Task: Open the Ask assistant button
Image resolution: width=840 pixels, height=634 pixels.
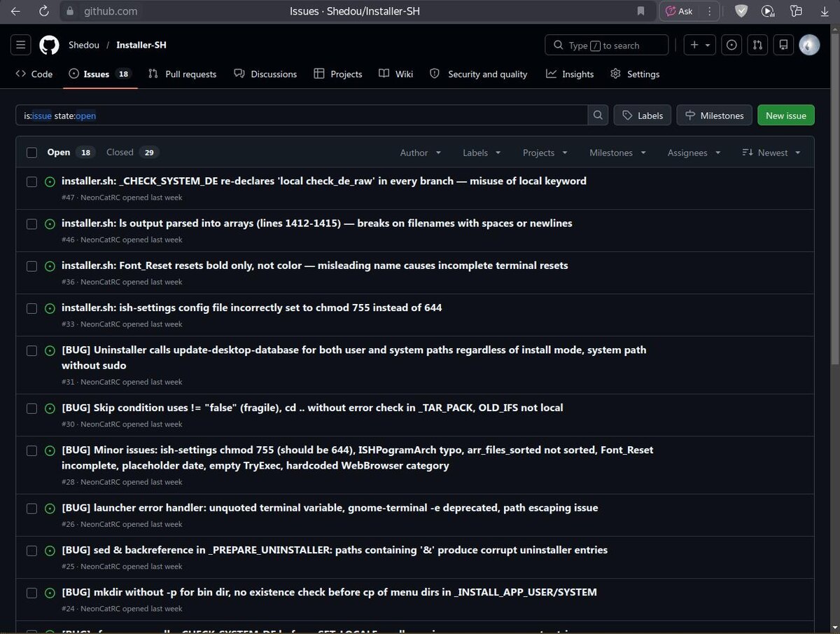Action: click(679, 11)
